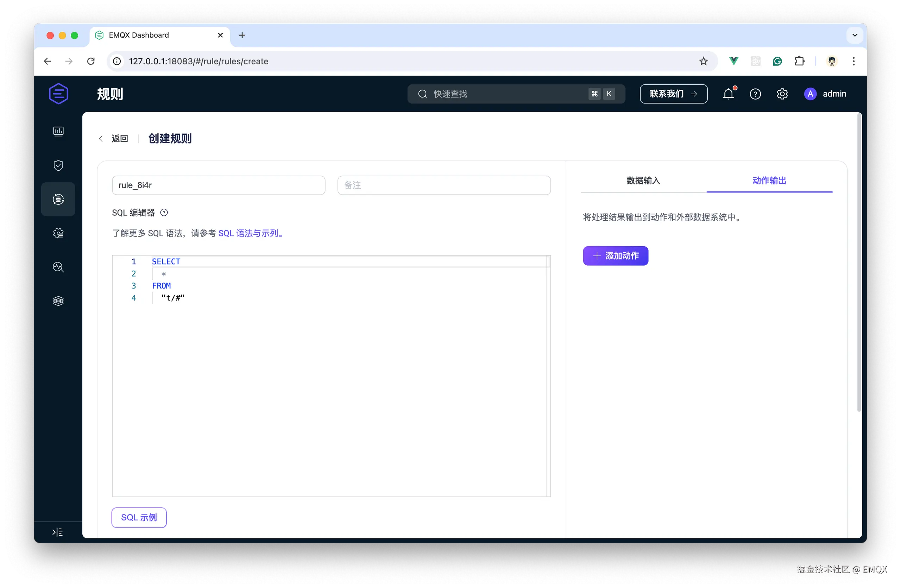The height and width of the screenshot is (588, 901).
Task: Select the 动作输出 tab
Action: [769, 181]
